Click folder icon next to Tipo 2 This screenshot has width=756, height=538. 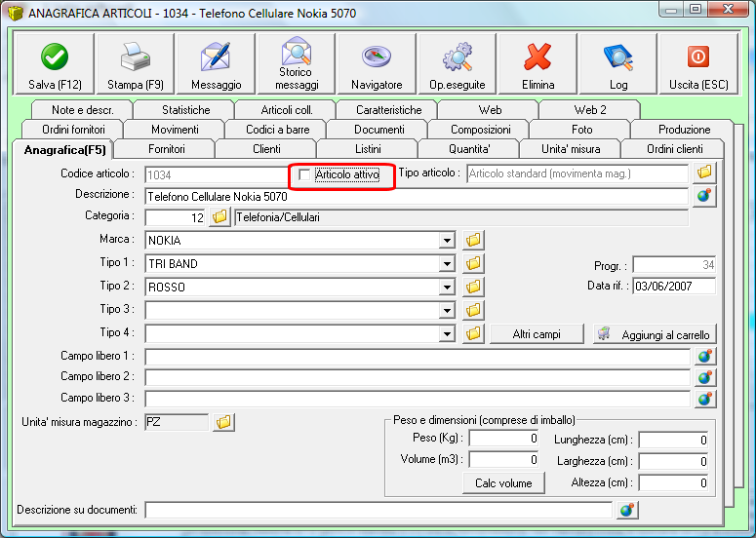[x=473, y=287]
